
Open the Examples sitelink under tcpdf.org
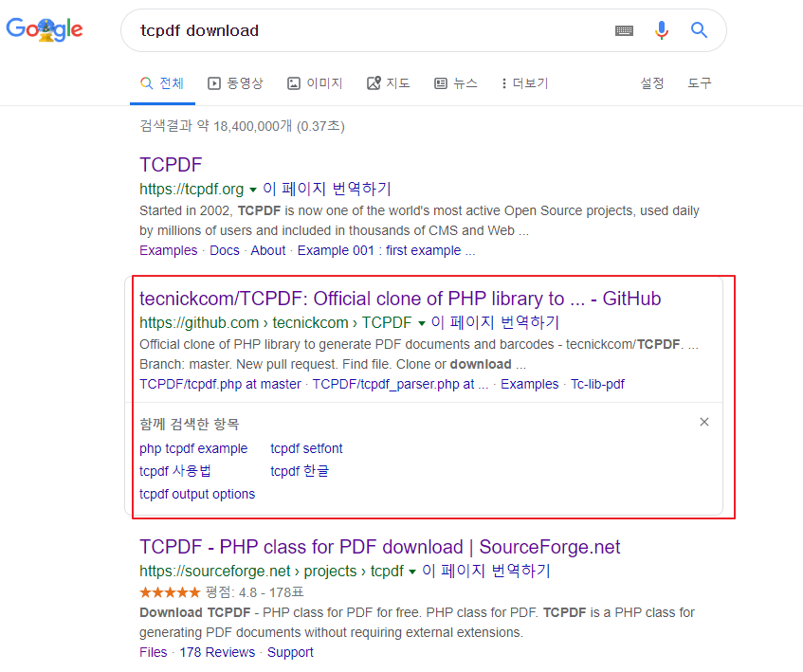pyautogui.click(x=168, y=250)
